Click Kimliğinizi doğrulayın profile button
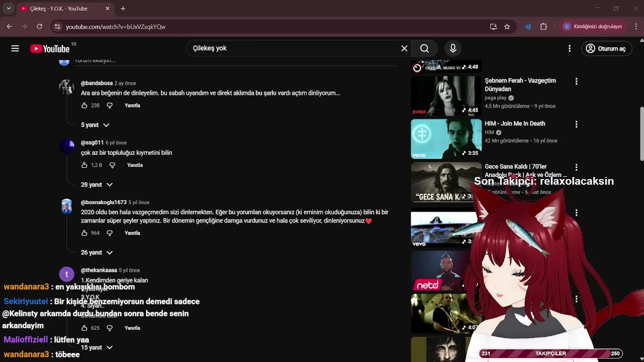 click(x=593, y=27)
